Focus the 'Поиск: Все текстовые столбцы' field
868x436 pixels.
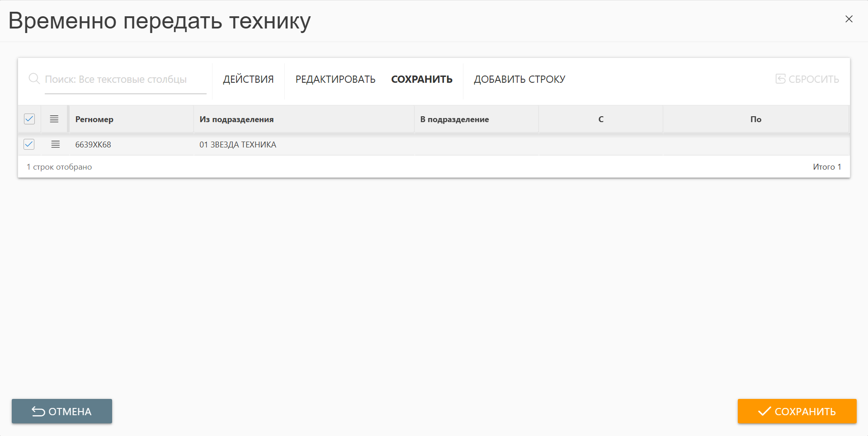125,80
